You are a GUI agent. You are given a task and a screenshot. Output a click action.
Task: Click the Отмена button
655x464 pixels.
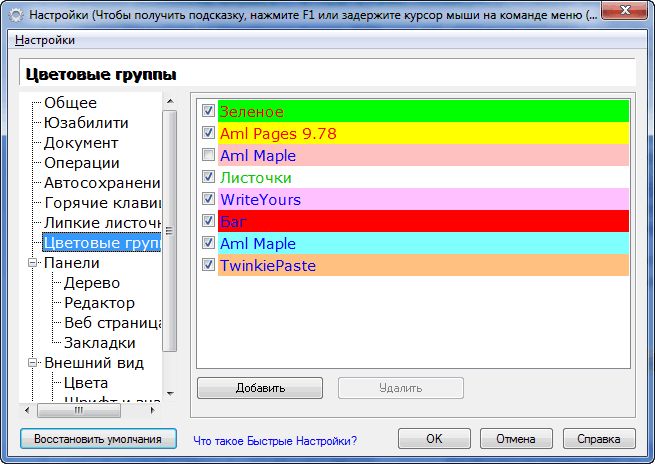coord(516,439)
